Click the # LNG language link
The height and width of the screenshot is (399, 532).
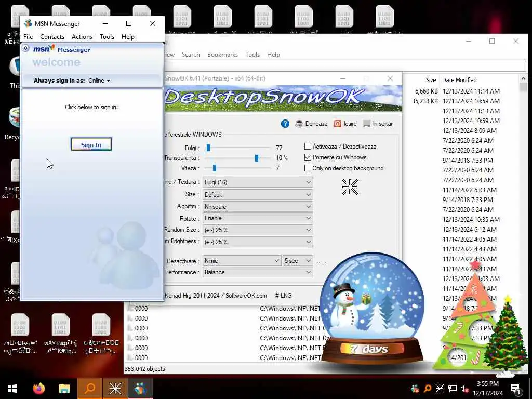coord(283,296)
